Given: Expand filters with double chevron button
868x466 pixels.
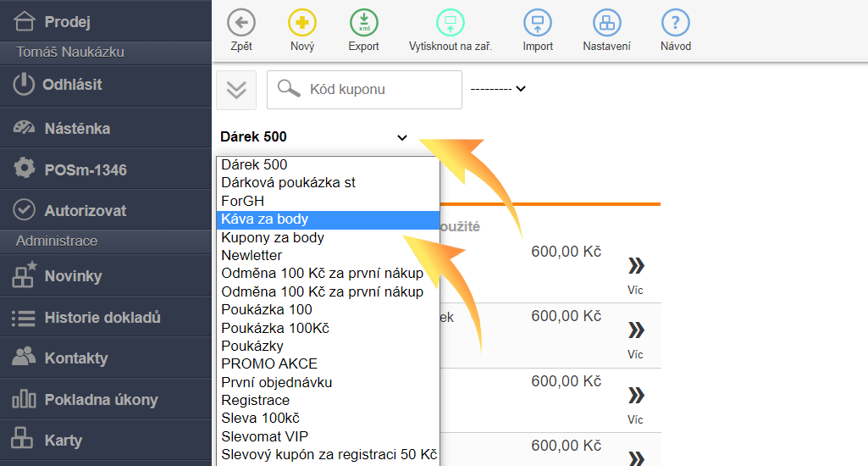Looking at the screenshot, I should click(236, 90).
